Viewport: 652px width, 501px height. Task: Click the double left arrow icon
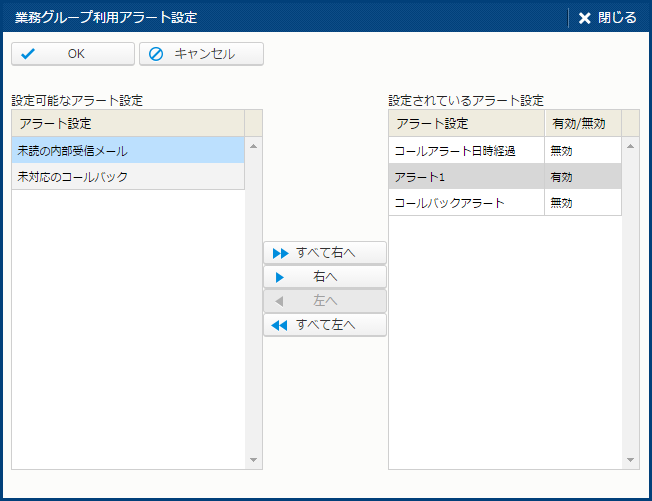coord(280,325)
